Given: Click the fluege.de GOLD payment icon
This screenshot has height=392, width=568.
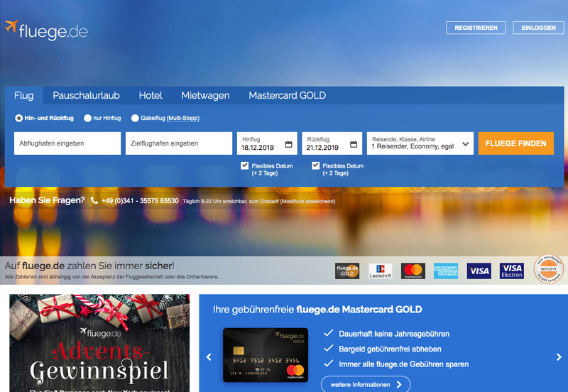Looking at the screenshot, I should click(x=347, y=271).
